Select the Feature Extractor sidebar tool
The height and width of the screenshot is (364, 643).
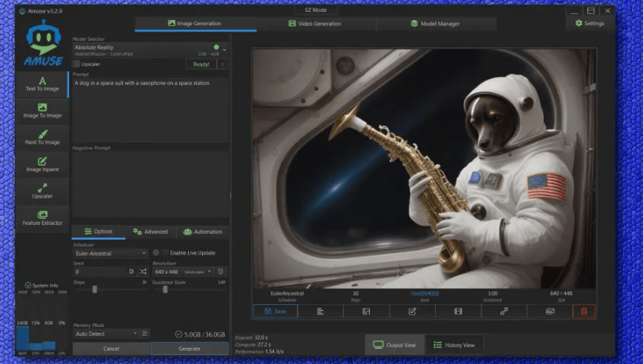tap(42, 218)
